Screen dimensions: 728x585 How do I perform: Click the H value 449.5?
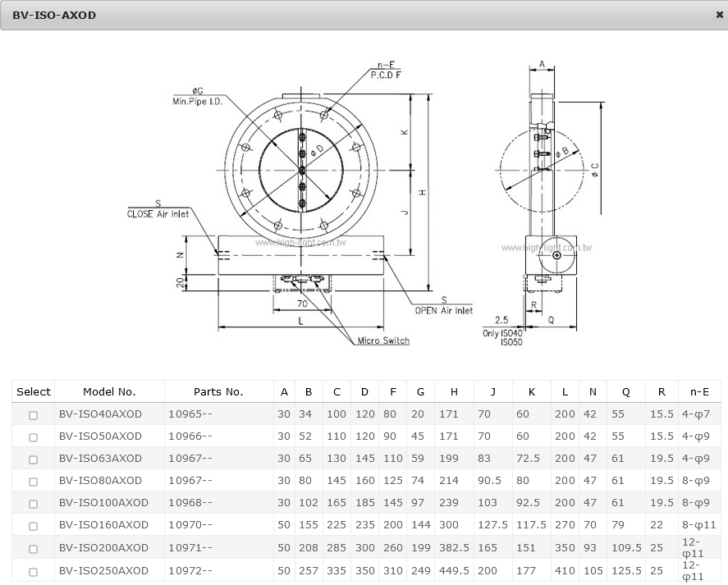tap(454, 570)
